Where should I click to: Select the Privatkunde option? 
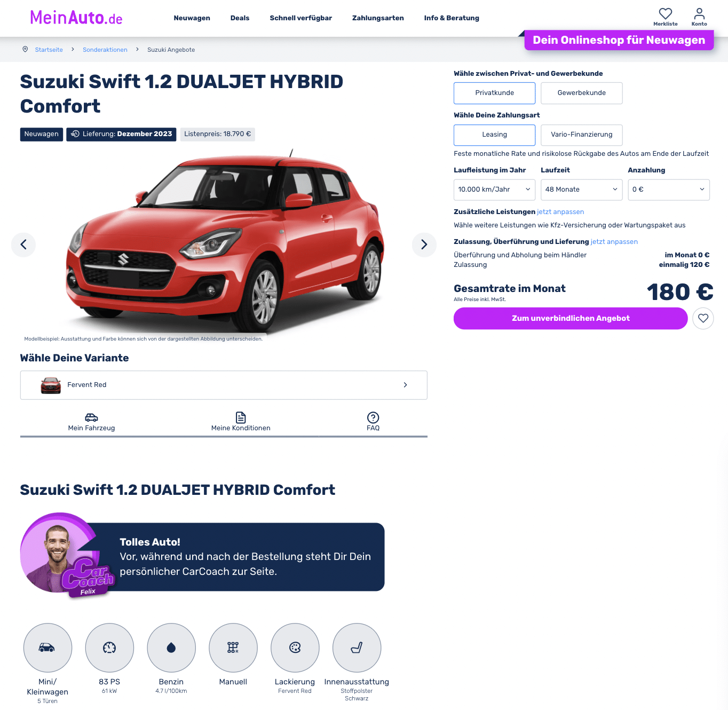pyautogui.click(x=495, y=93)
